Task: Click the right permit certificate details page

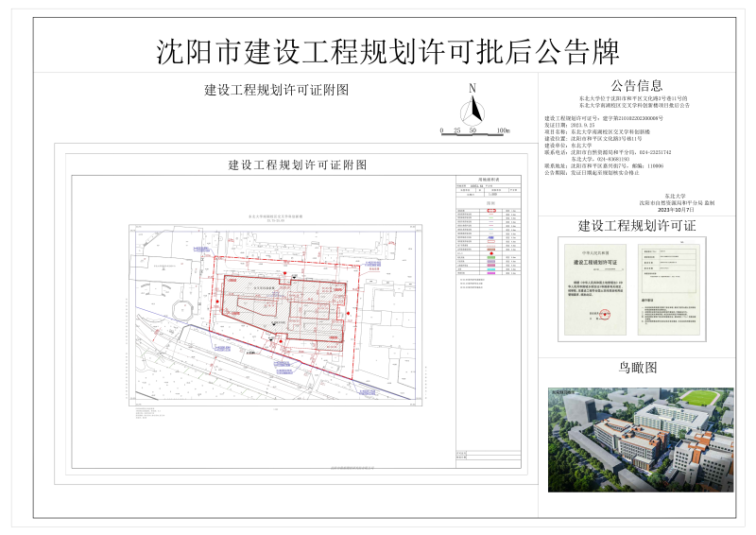Action: (668, 289)
